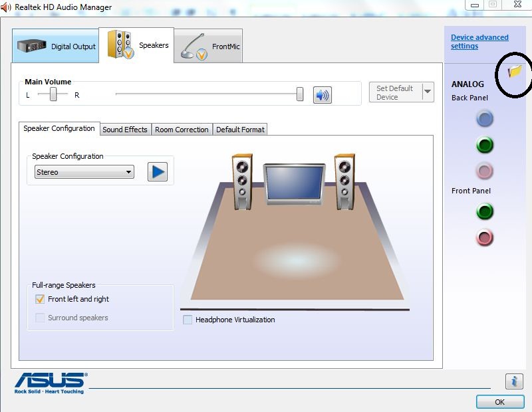Switch to the FrontMic tab

(x=209, y=47)
